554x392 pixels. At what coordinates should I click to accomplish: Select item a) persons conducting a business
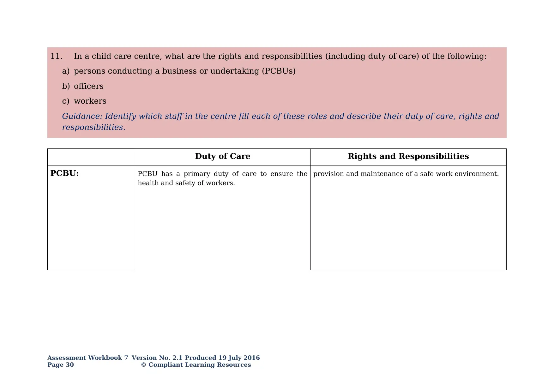click(179, 71)
